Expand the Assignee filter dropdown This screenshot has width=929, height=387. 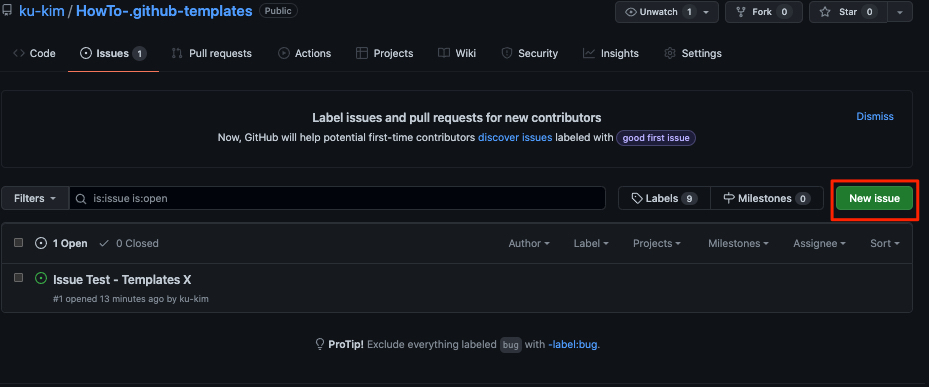pyautogui.click(x=819, y=244)
